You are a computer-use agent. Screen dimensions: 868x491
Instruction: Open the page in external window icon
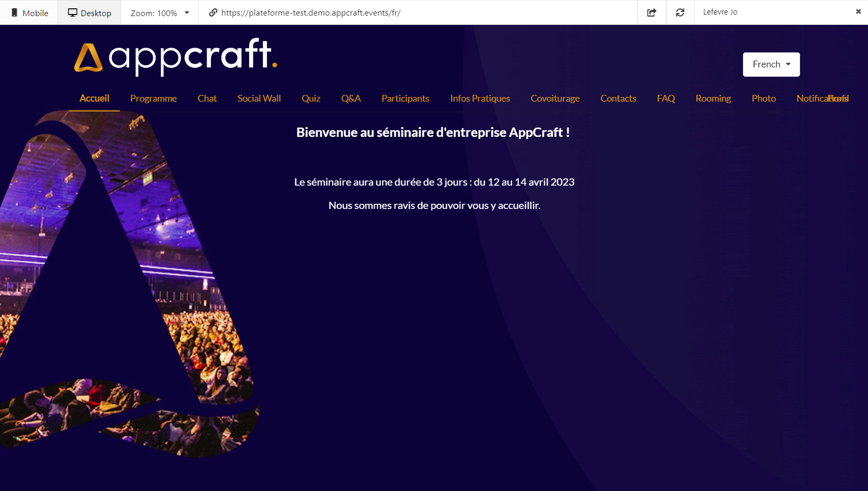652,13
